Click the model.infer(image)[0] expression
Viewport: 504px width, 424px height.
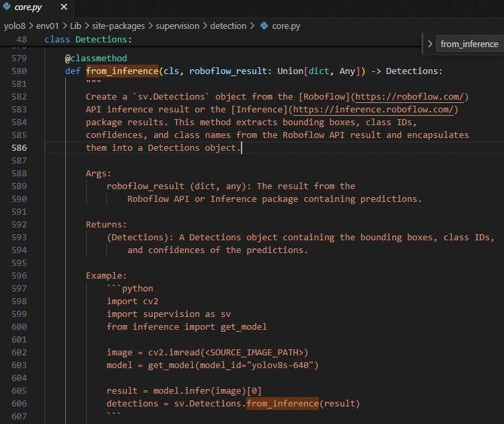(x=207, y=391)
